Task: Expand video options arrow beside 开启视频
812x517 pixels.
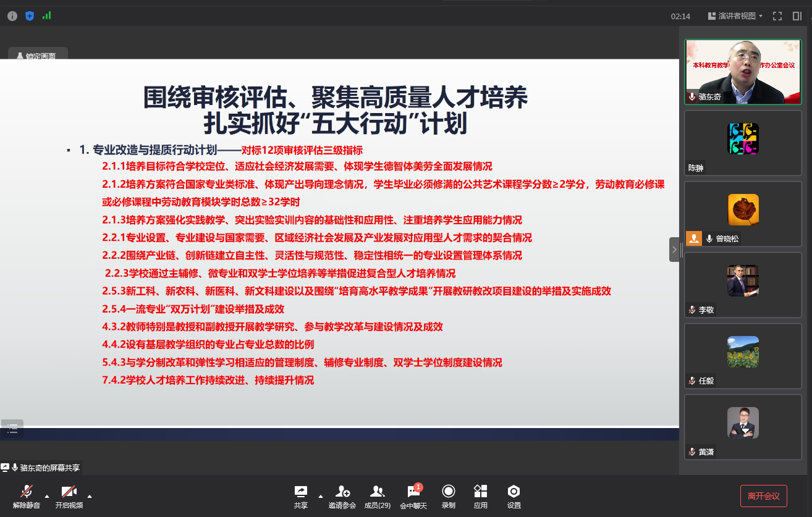Action: tap(90, 495)
